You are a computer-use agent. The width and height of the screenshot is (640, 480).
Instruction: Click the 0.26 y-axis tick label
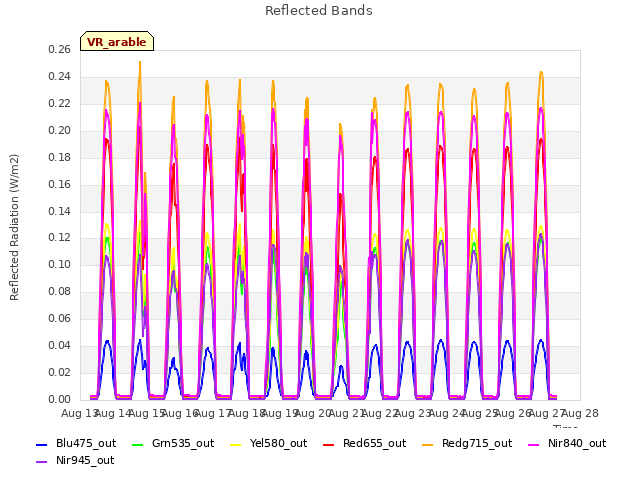coord(59,49)
